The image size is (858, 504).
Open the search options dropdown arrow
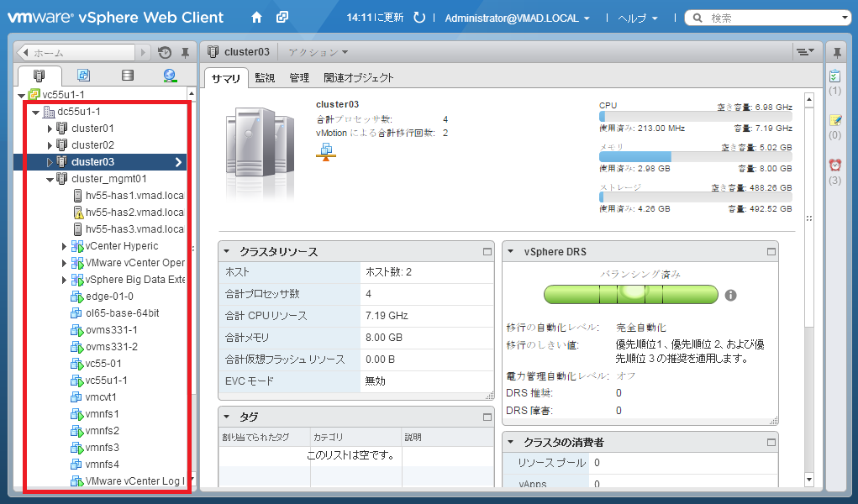tap(845, 18)
